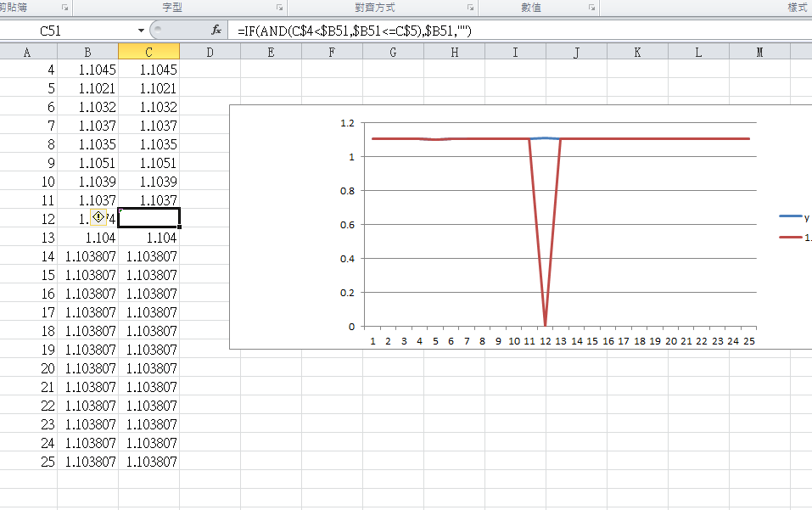Select column B header

point(87,53)
